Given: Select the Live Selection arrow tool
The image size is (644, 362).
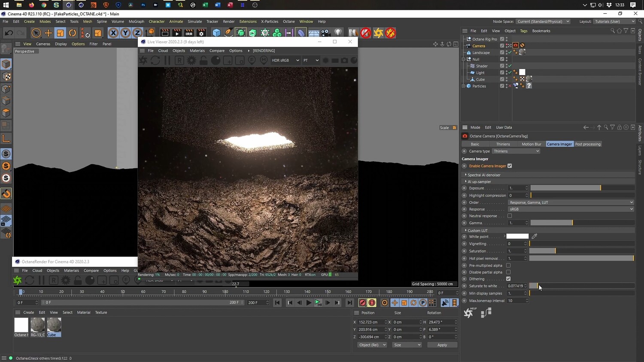Looking at the screenshot, I should (x=36, y=33).
